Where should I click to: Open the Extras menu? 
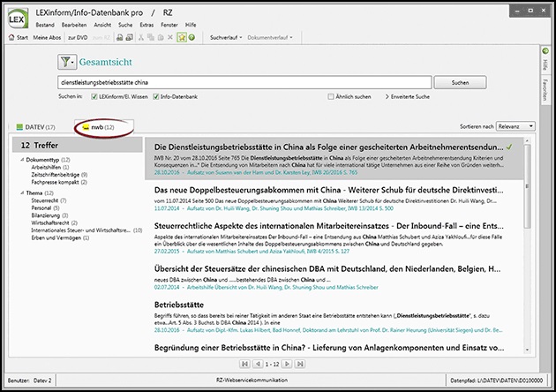132,24
